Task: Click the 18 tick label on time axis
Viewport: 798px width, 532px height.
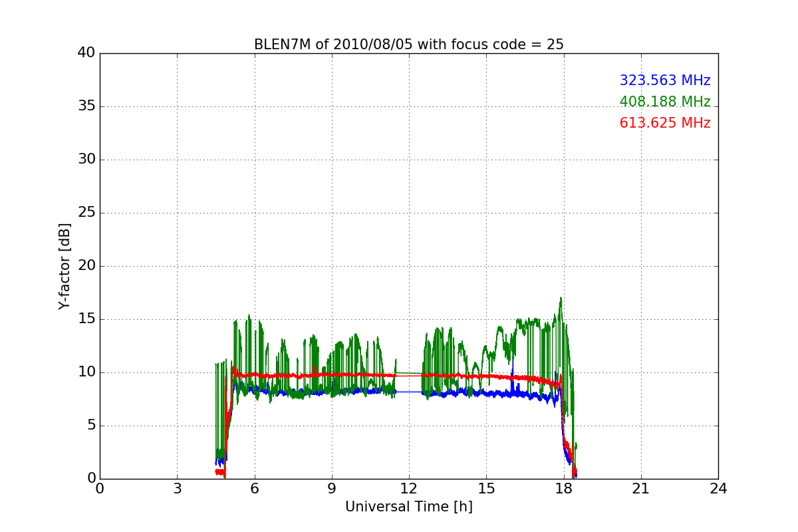Action: [563, 489]
